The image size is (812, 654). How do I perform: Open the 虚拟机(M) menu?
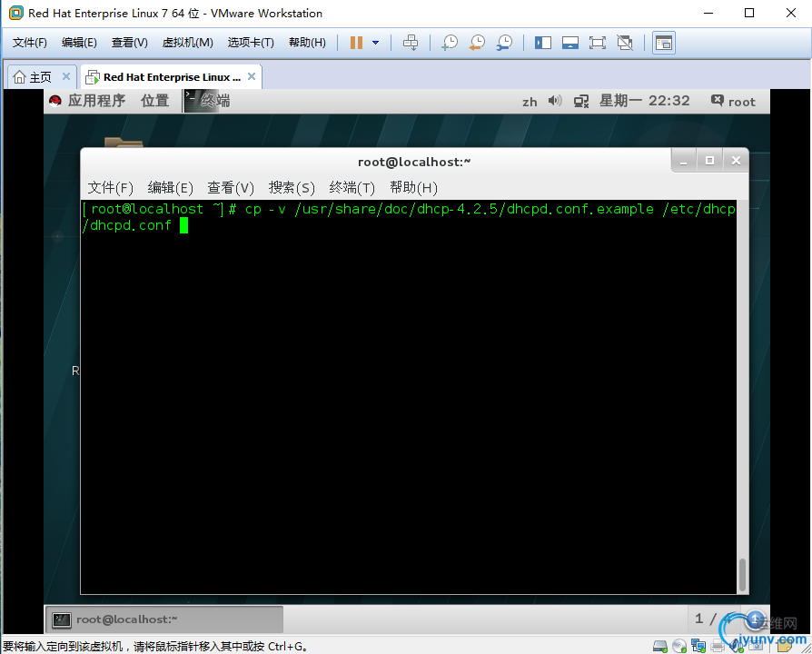click(x=187, y=43)
